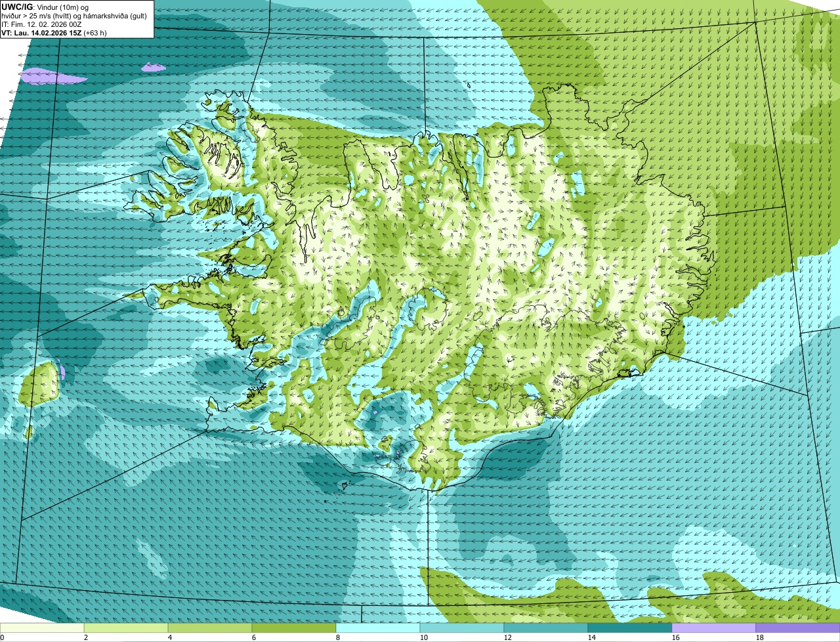Click the '16' label on the color scale
Viewport: 840px width, 642px height.
click(x=676, y=637)
